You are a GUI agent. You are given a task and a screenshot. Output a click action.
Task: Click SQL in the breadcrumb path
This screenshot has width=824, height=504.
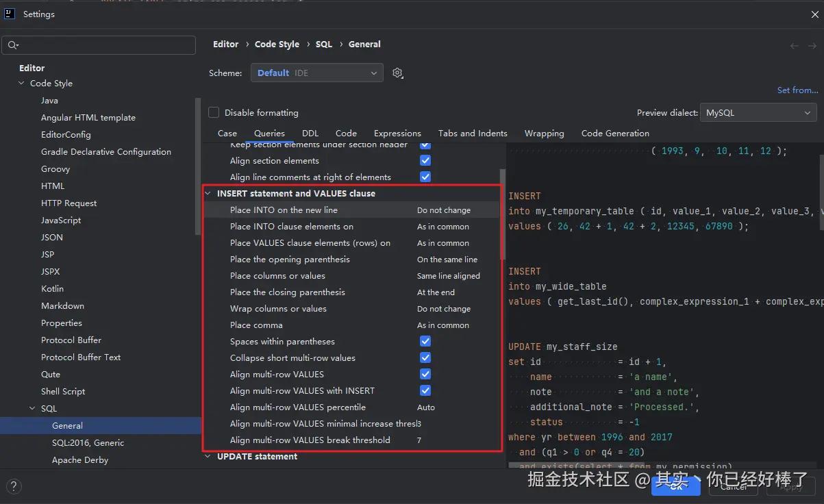324,45
